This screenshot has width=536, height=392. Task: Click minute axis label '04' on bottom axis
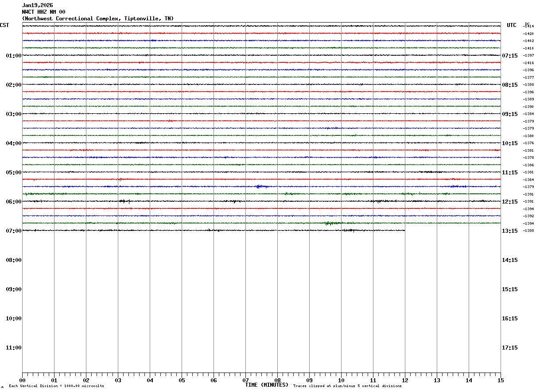pos(150,380)
